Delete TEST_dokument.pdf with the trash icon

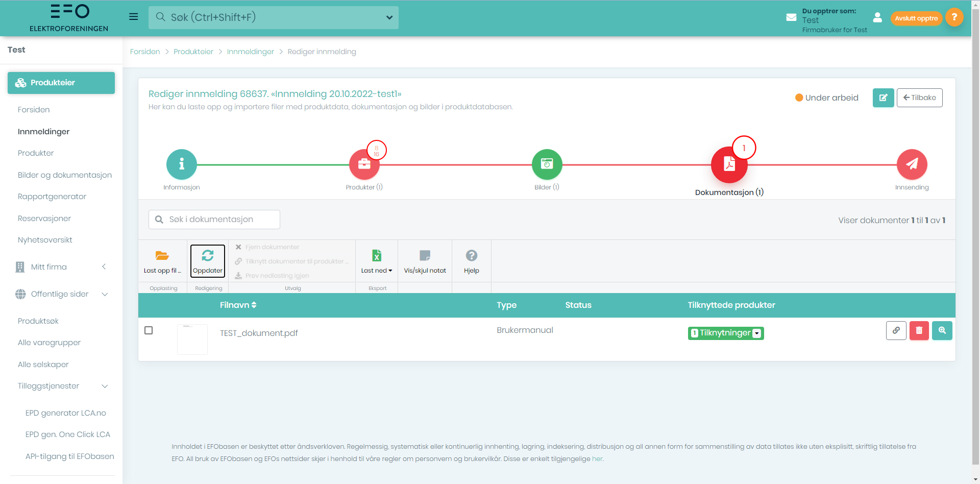pos(919,331)
